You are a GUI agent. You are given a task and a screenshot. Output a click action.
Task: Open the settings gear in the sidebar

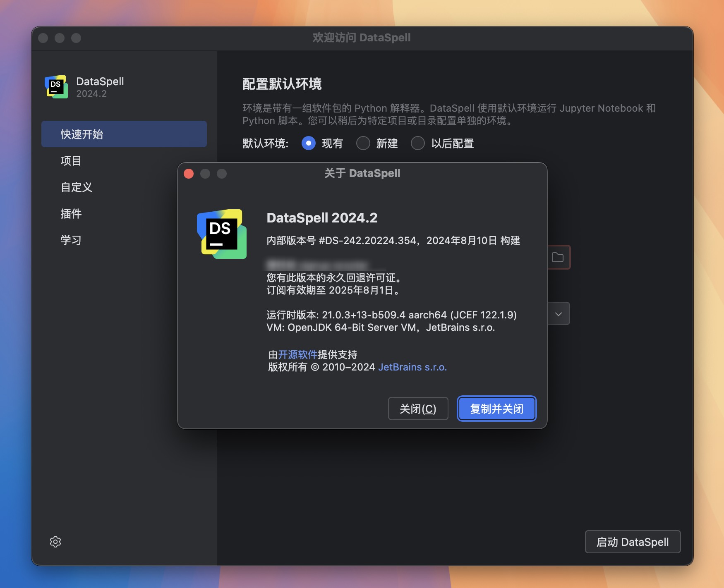(55, 542)
